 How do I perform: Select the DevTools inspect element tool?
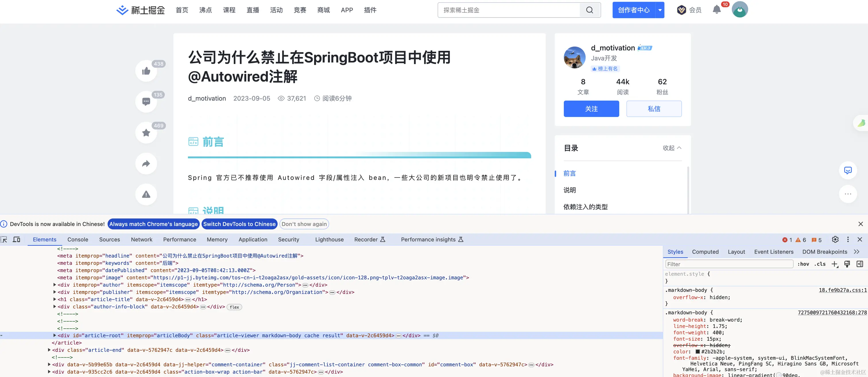pos(4,239)
